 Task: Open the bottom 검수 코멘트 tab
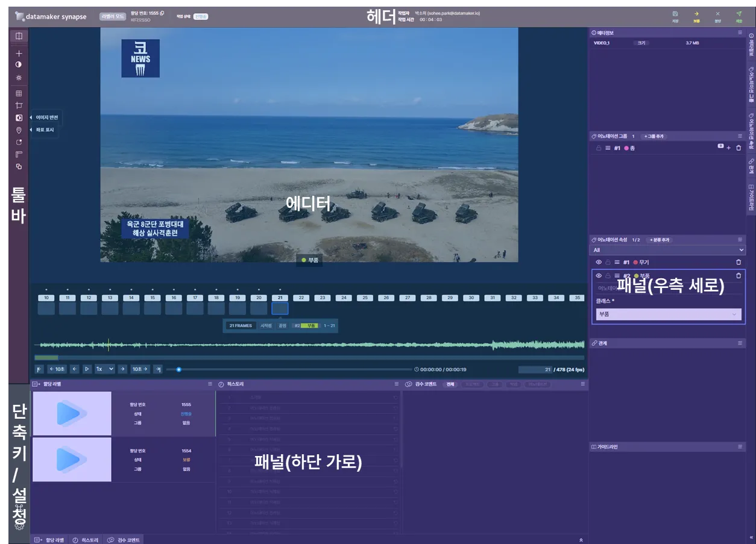[123, 540]
